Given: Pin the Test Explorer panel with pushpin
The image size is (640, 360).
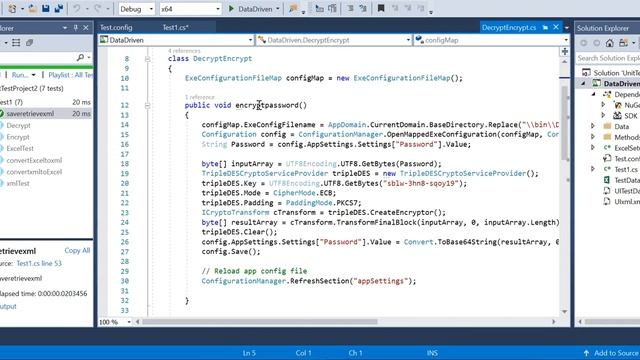Looking at the screenshot, I should 76,28.
